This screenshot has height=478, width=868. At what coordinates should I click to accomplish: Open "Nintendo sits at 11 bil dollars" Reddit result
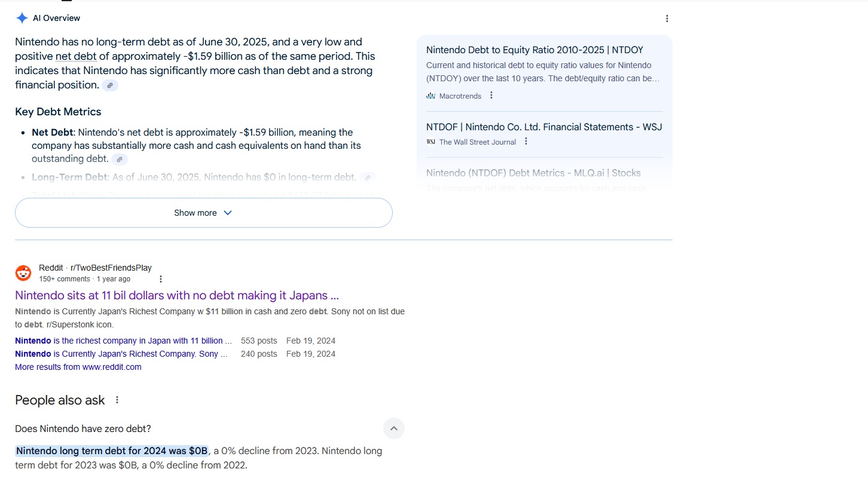(177, 295)
